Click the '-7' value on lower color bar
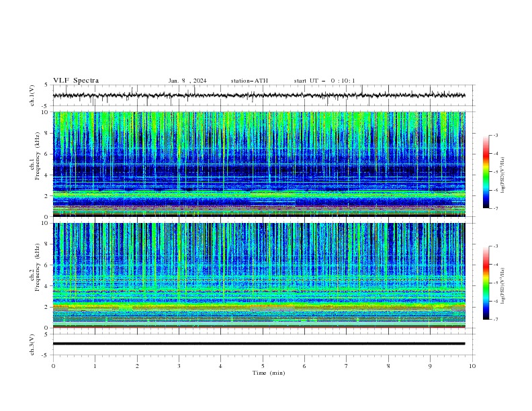The height and width of the screenshot is (411, 532). point(495,320)
